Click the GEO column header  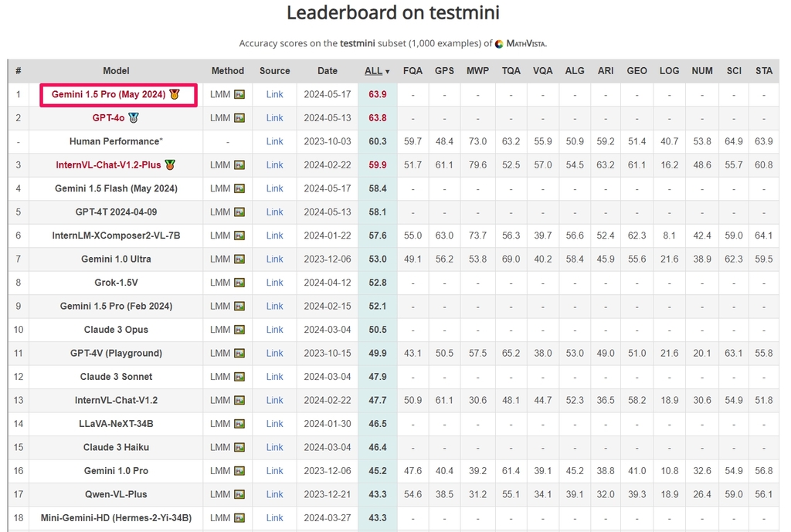click(x=637, y=70)
